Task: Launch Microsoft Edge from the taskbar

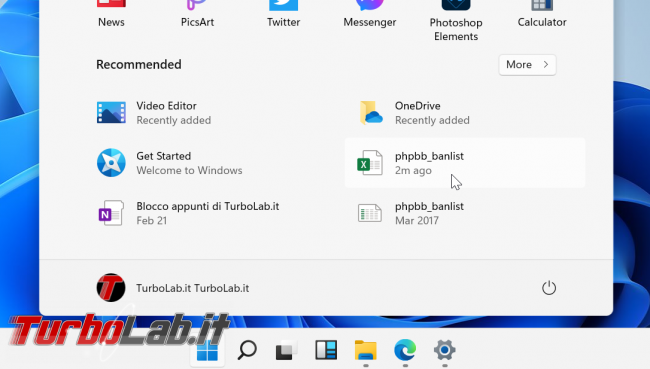Action: pos(405,350)
